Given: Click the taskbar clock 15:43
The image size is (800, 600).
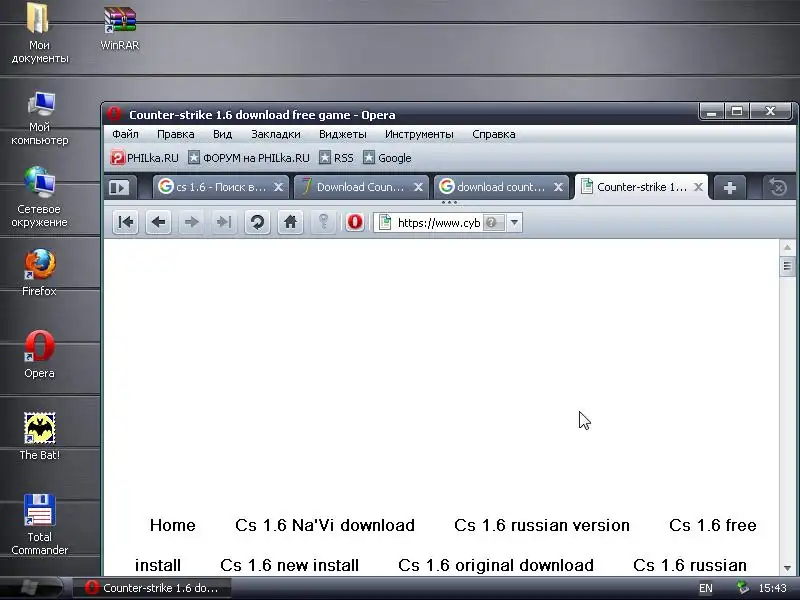Looking at the screenshot, I should 772,588.
